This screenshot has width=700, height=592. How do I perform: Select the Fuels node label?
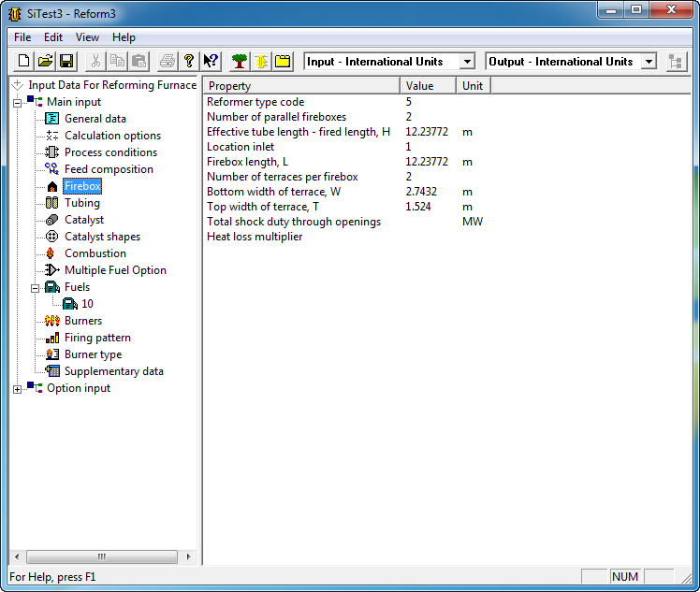tap(78, 287)
